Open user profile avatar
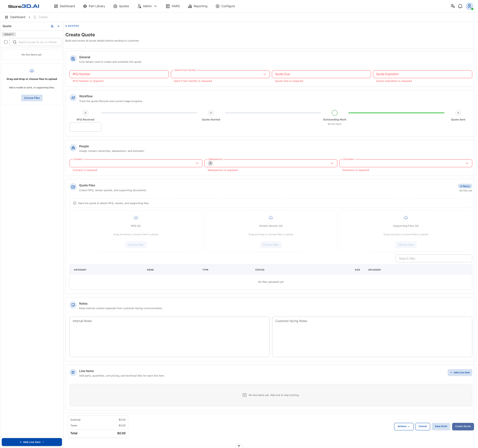Viewport: 478px width, 448px height. [469, 6]
